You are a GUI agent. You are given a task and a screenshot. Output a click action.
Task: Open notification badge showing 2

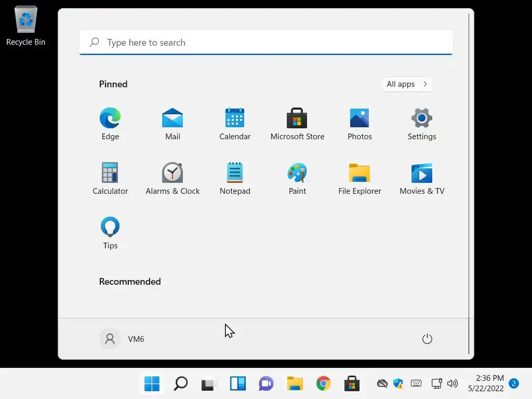[x=514, y=383]
